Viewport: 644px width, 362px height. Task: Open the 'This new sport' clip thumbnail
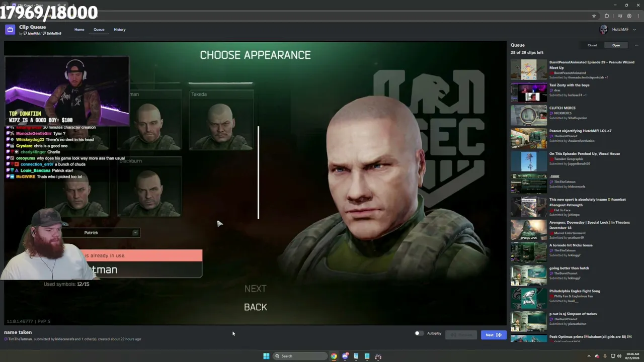pos(529,207)
